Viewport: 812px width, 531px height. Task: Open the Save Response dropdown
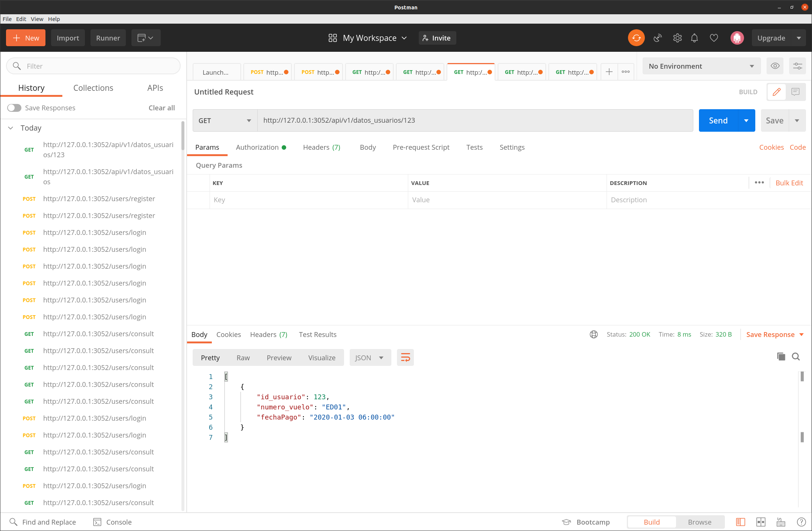[x=774, y=334]
